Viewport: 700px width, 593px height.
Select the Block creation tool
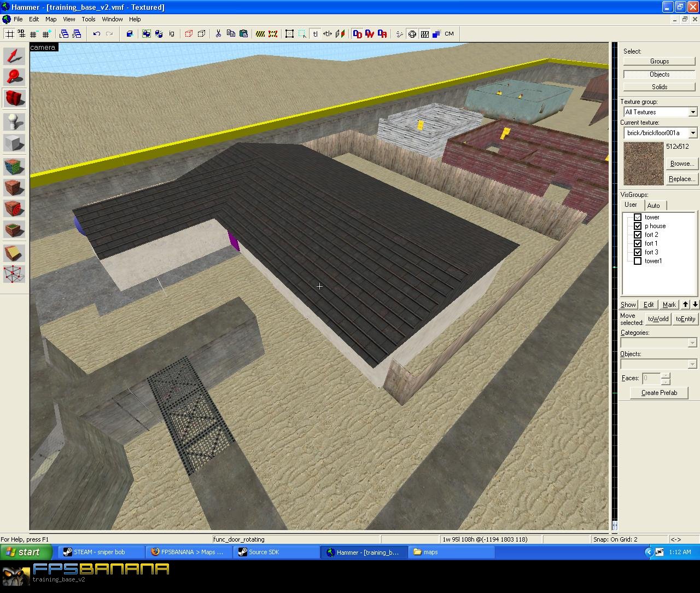[x=13, y=143]
